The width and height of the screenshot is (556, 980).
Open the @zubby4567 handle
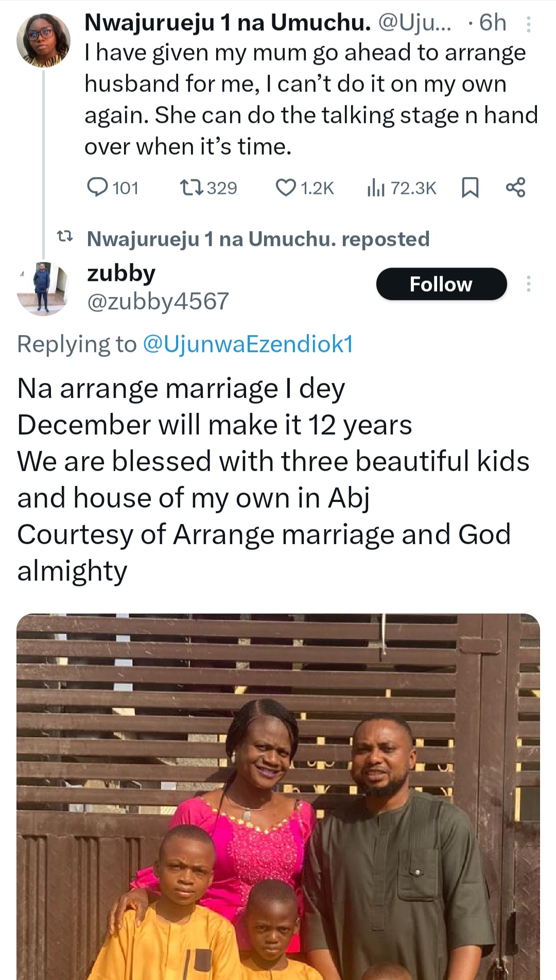(158, 301)
